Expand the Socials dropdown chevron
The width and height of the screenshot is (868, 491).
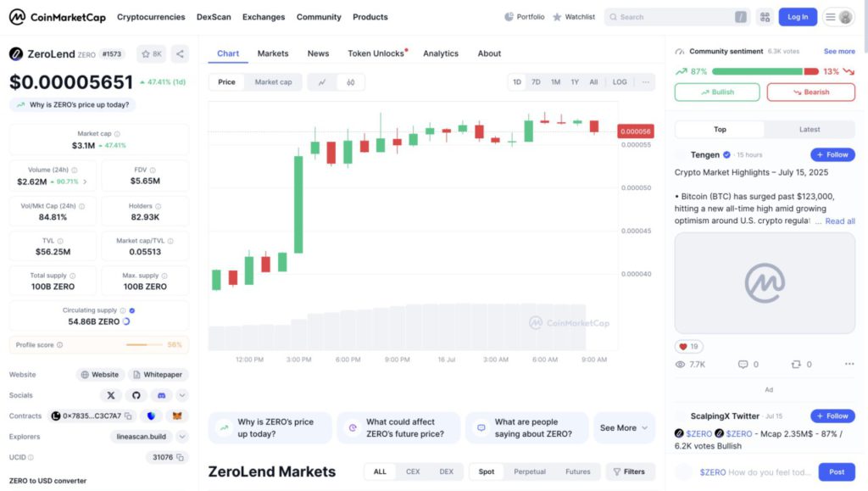pyautogui.click(x=182, y=395)
